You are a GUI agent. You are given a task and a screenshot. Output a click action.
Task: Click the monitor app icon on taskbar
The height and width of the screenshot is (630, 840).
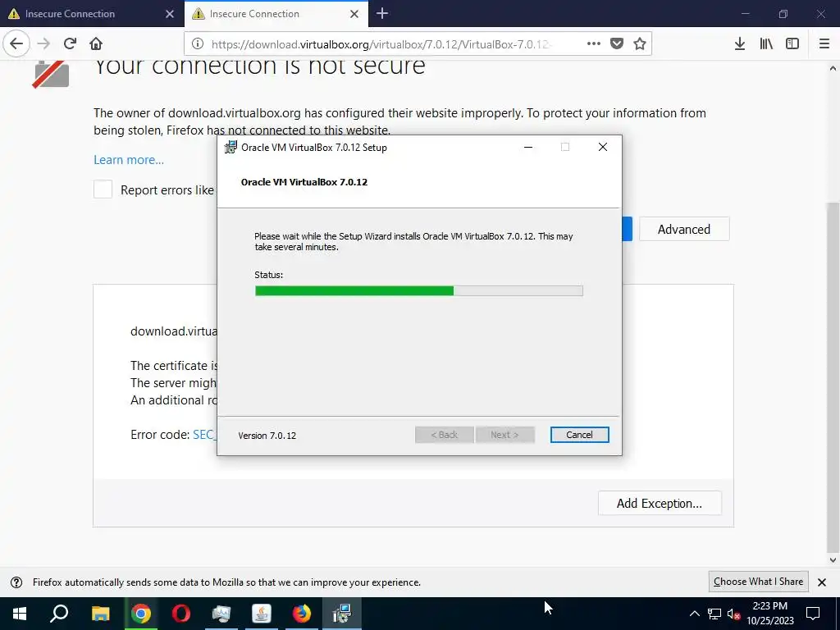(x=221, y=614)
